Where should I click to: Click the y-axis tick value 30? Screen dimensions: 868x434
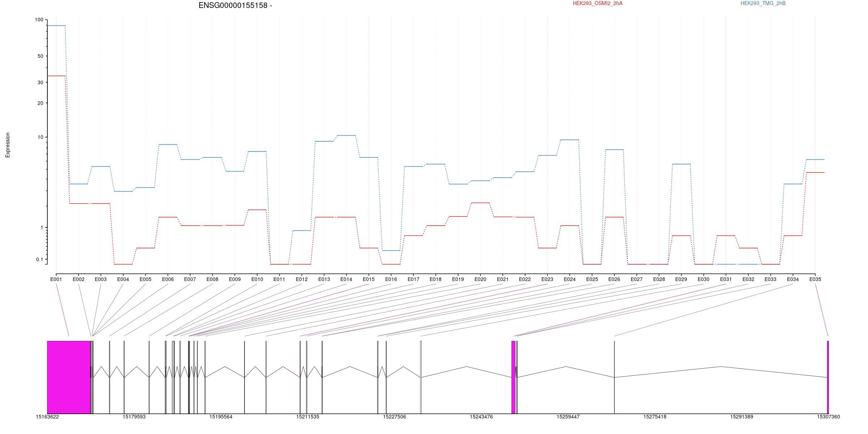coord(40,82)
